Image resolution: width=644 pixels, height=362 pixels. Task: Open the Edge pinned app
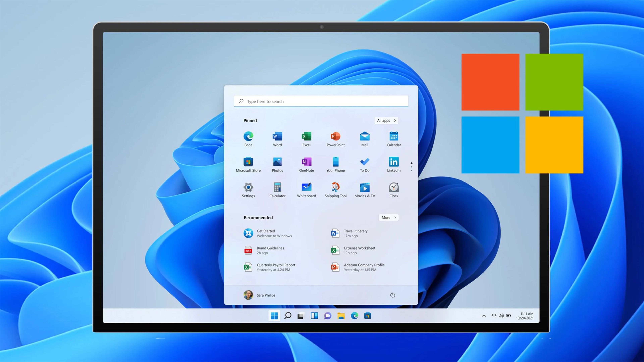pyautogui.click(x=248, y=139)
